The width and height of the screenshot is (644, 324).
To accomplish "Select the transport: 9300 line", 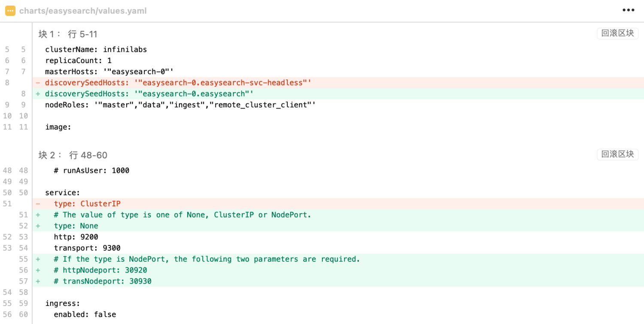I will (87, 248).
